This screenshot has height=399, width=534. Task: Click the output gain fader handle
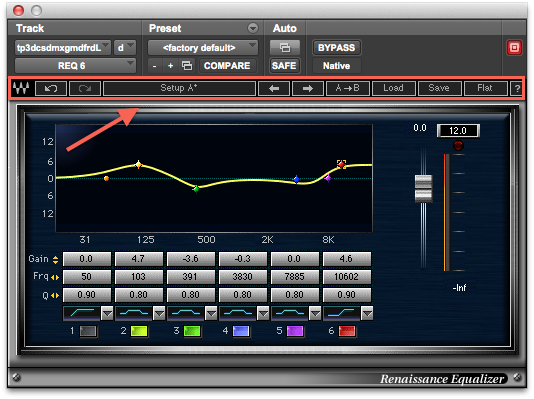[x=423, y=188]
